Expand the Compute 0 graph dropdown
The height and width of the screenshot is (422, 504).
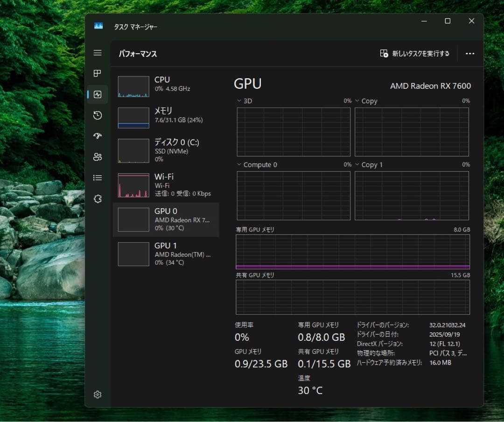pyautogui.click(x=257, y=165)
